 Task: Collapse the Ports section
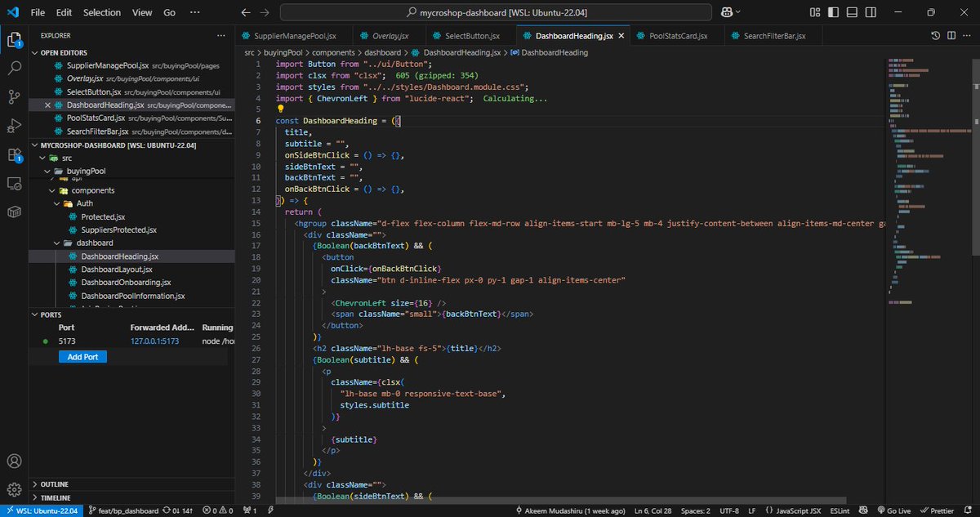click(131, 314)
